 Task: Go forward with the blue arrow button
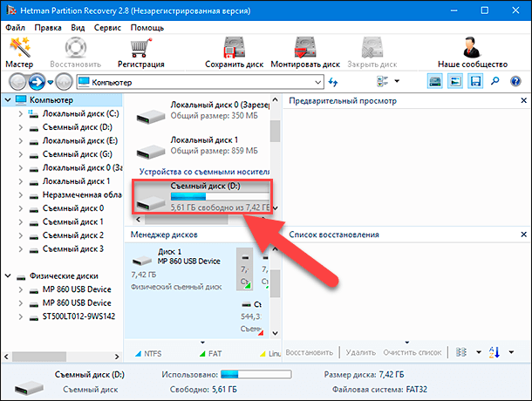coord(37,82)
